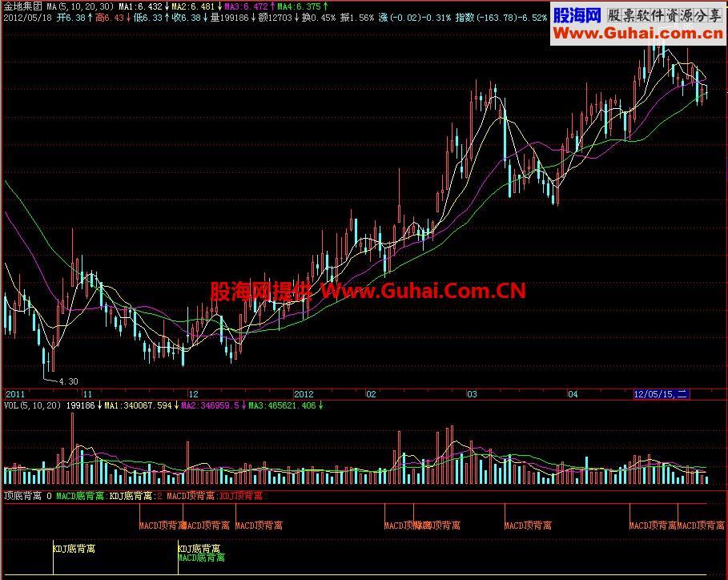Click the rightmost MACD顶背离 signal marker
Image resolution: width=728 pixels, height=580 pixels.
[x=701, y=526]
